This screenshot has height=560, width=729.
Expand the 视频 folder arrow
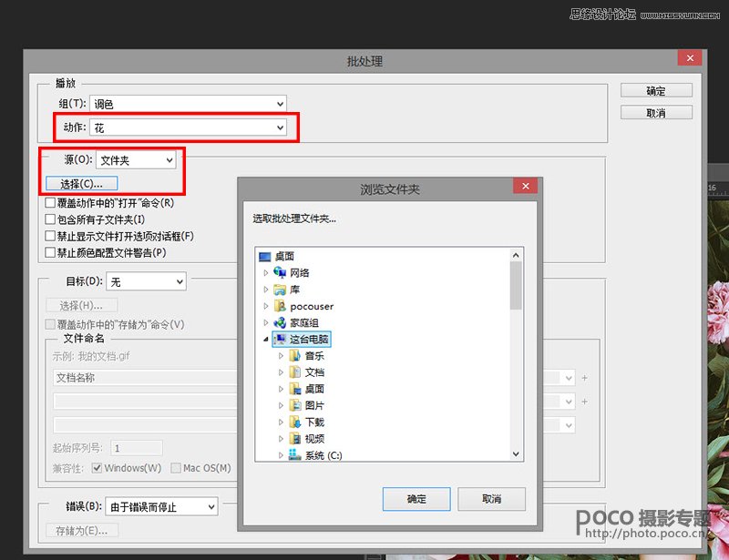(x=281, y=438)
